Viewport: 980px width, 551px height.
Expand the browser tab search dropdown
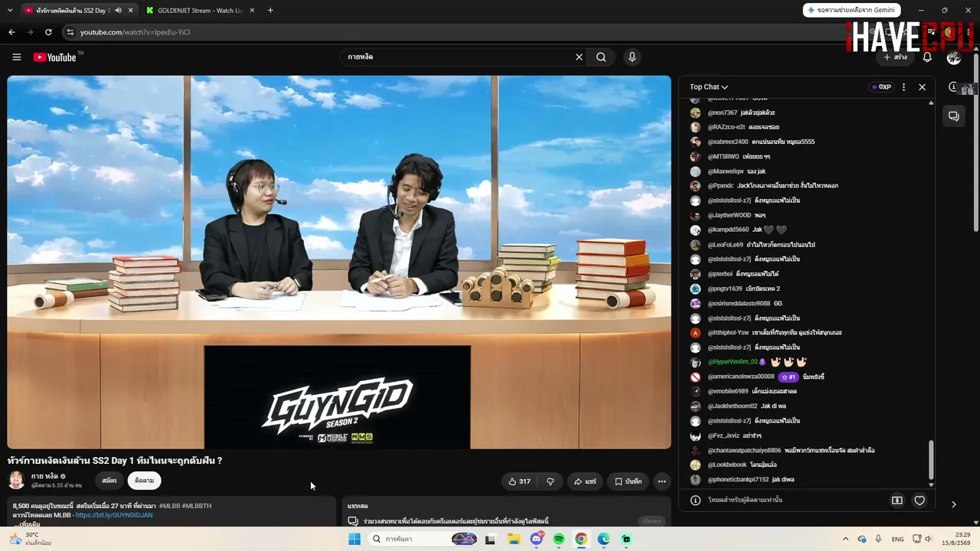[9, 11]
